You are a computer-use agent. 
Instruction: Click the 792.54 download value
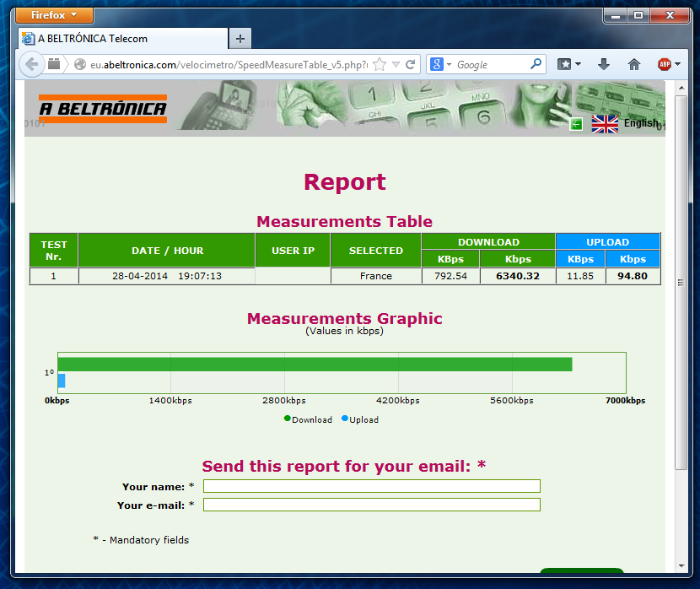(x=450, y=276)
